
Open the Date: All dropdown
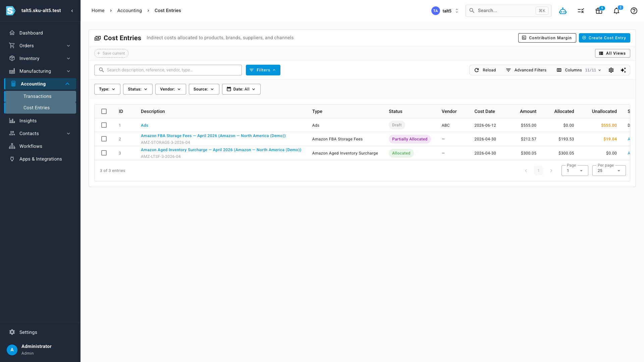tap(241, 89)
